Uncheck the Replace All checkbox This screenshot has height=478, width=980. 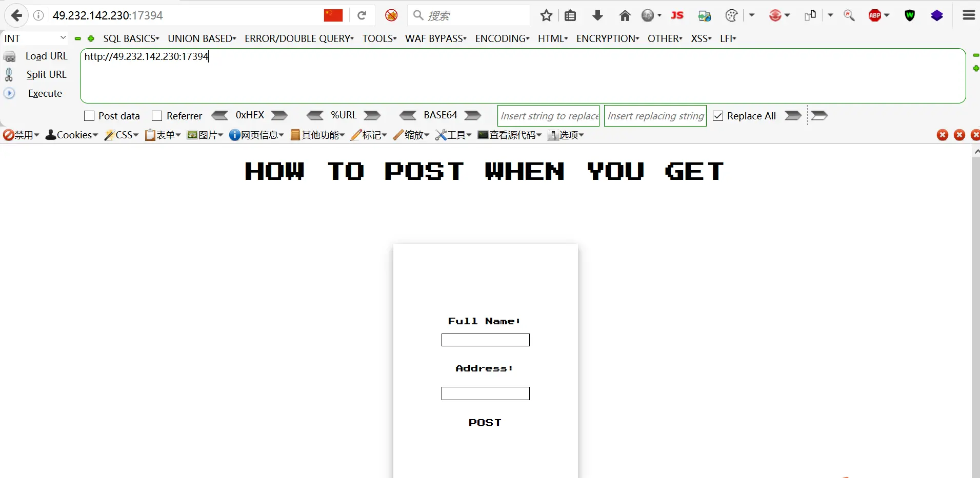coord(718,116)
